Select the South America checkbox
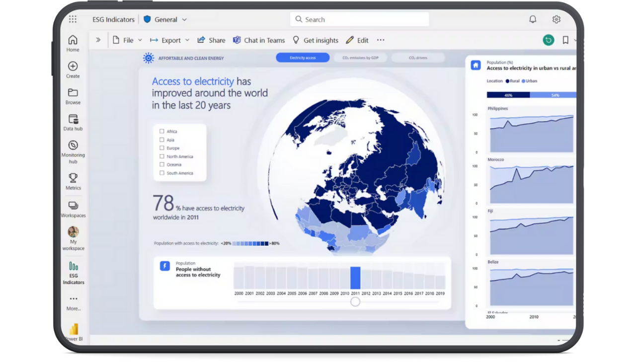The image size is (636, 364). click(161, 173)
